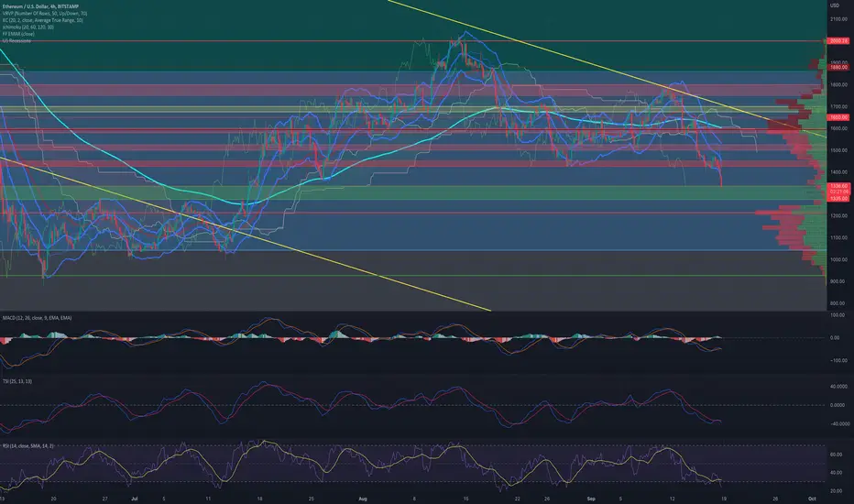Click the Aug label on time axis
The height and width of the screenshot is (504, 854).
(363, 499)
